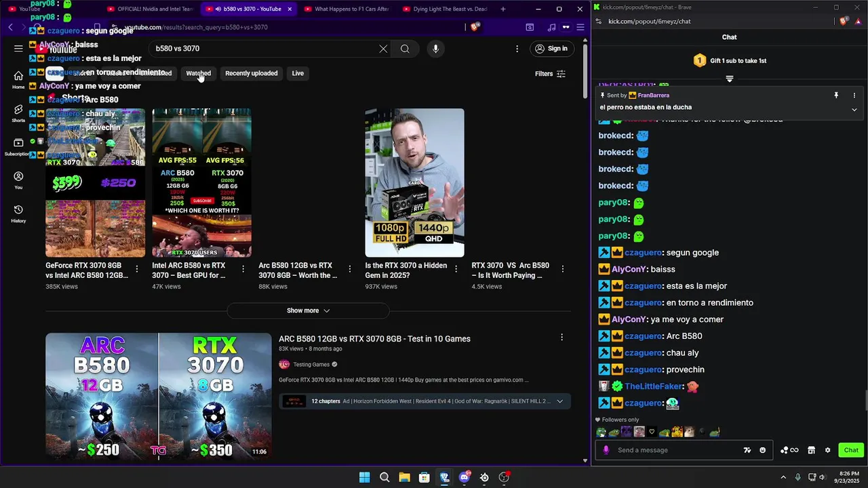868x488 pixels.
Task: Open the browser hamburger menu in YouTube window
Action: tap(580, 27)
